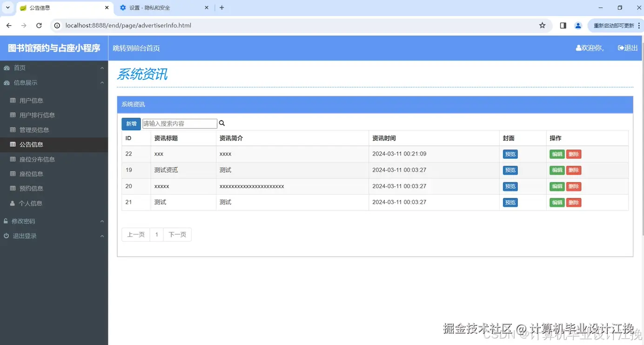
Task: Edit the xxxxx row with ID 20
Action: click(557, 186)
